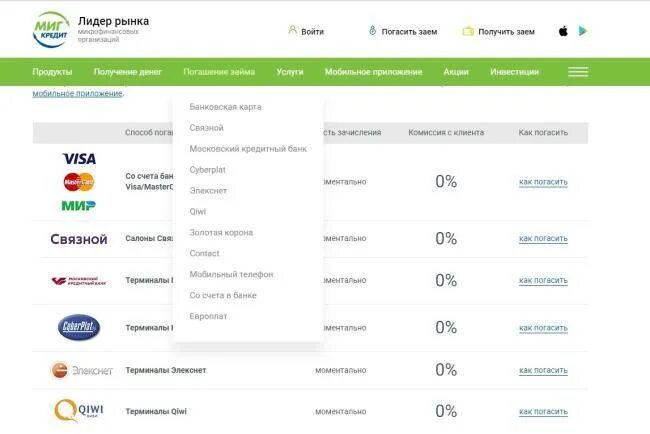Click моментально in Элекснет row
650x434 pixels.
point(341,370)
